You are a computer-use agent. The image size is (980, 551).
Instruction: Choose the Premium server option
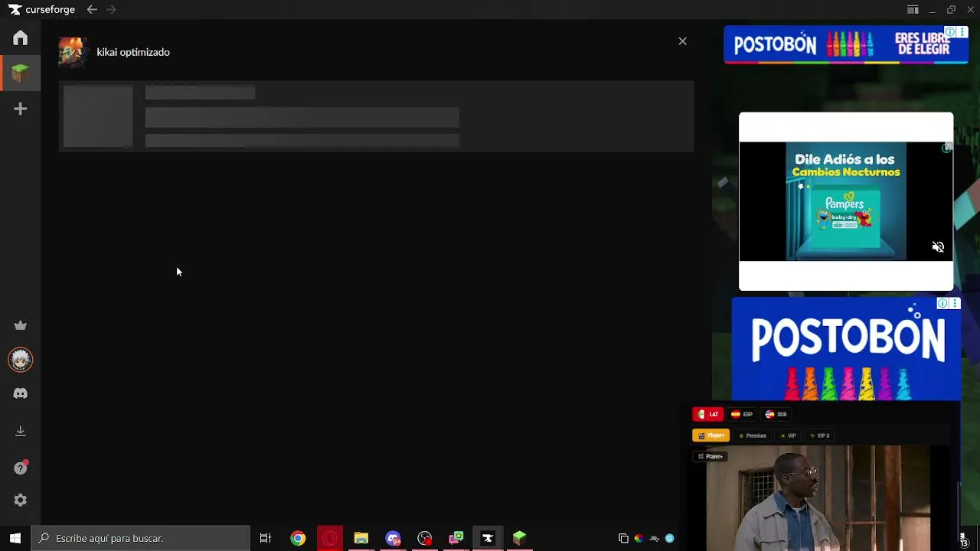click(x=753, y=435)
